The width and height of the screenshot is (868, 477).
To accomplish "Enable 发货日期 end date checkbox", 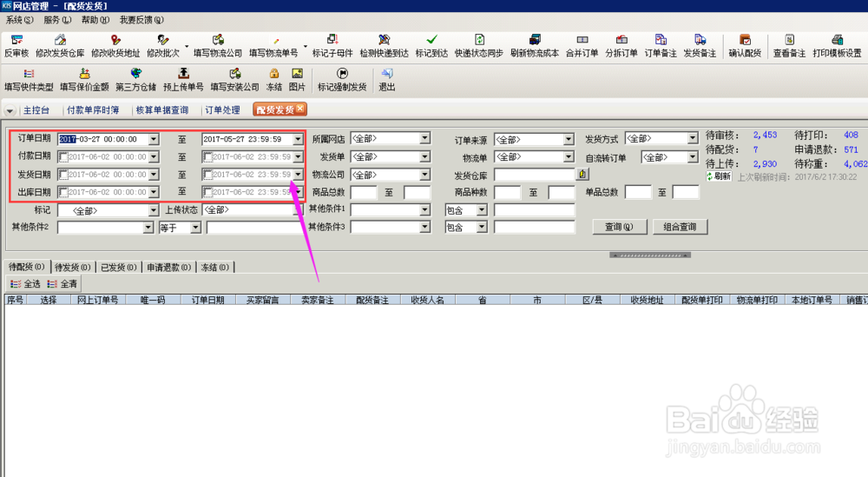I will (207, 175).
